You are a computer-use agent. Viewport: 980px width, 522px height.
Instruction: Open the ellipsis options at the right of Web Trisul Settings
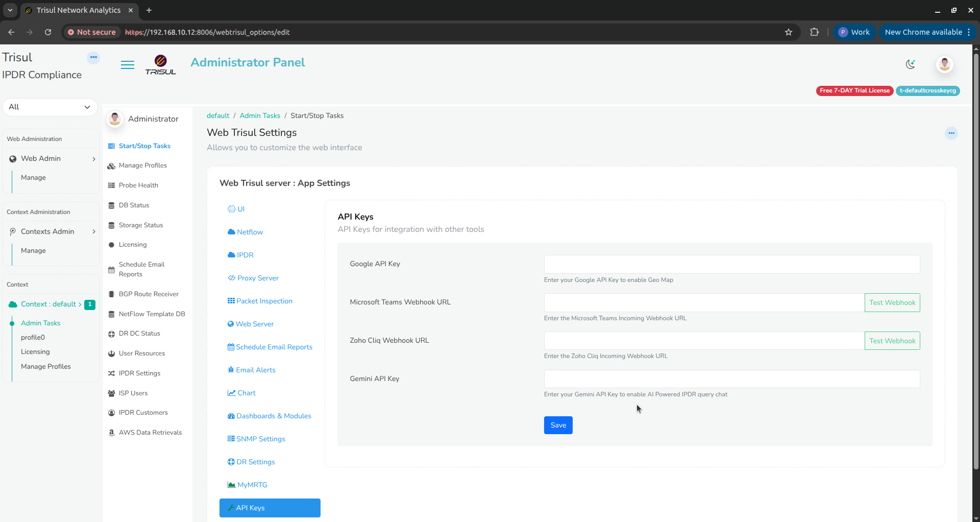pyautogui.click(x=951, y=133)
